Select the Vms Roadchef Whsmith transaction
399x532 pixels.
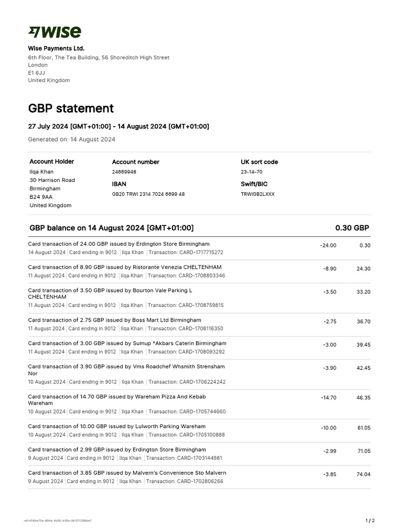199,374
